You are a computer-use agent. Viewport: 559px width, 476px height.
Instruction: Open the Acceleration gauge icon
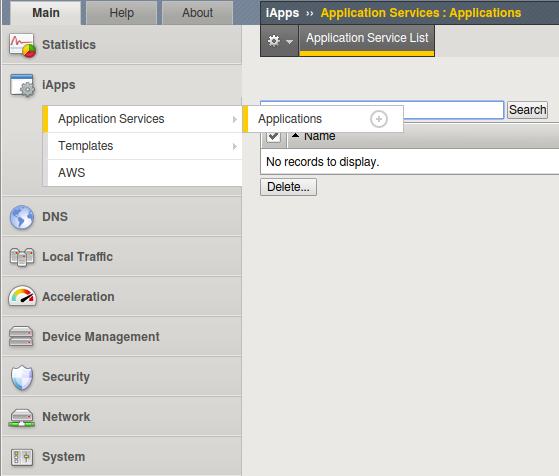click(22, 296)
